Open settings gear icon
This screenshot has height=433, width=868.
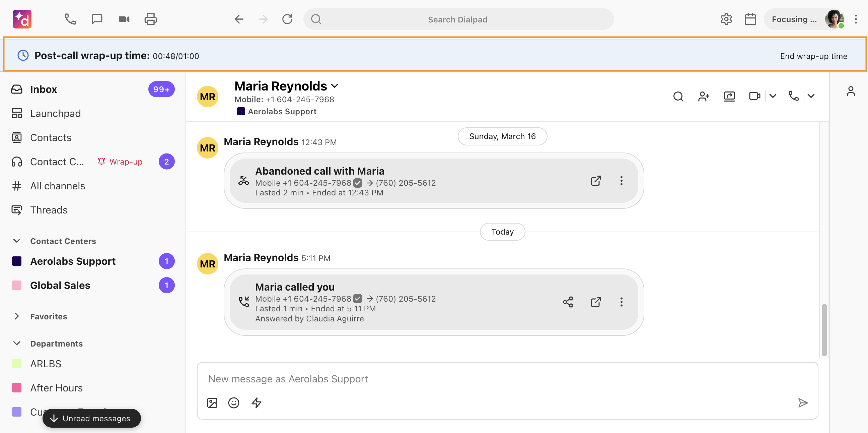tap(726, 19)
